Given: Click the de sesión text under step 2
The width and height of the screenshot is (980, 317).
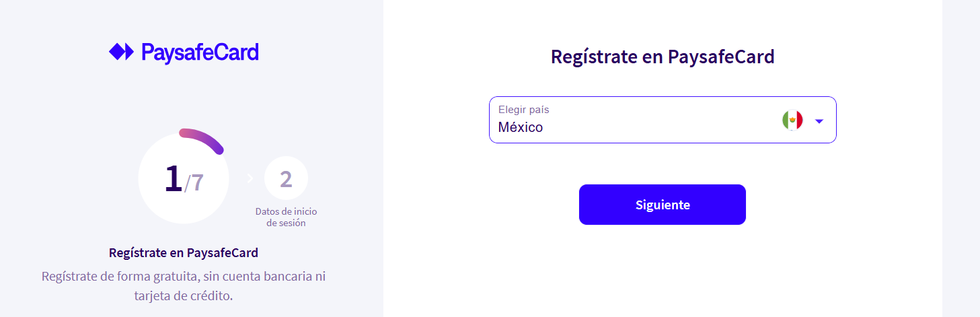Looking at the screenshot, I should click(x=286, y=223).
